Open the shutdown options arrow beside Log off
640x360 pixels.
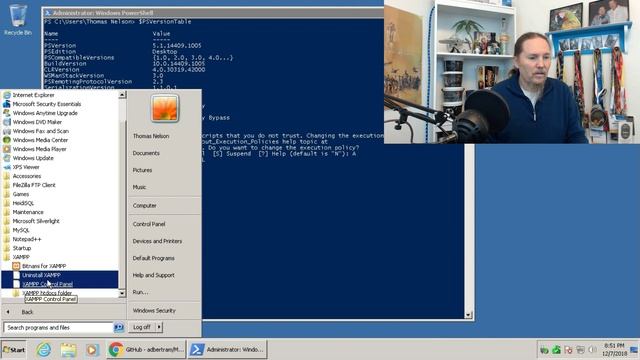[x=159, y=327]
